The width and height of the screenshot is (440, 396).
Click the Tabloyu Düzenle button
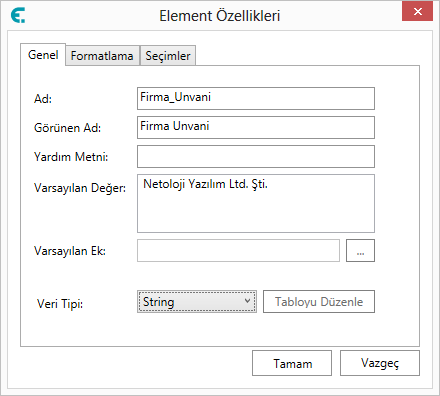pyautogui.click(x=319, y=301)
